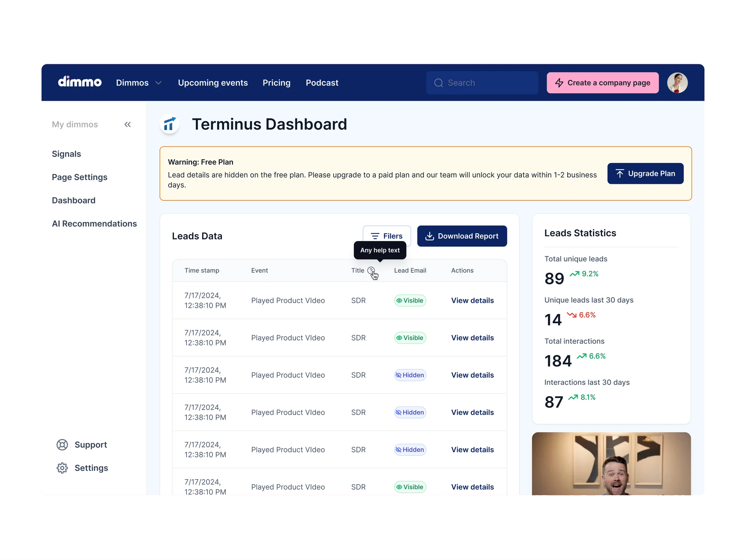Click View details in the second lead row
The image size is (746, 560).
pos(473,338)
